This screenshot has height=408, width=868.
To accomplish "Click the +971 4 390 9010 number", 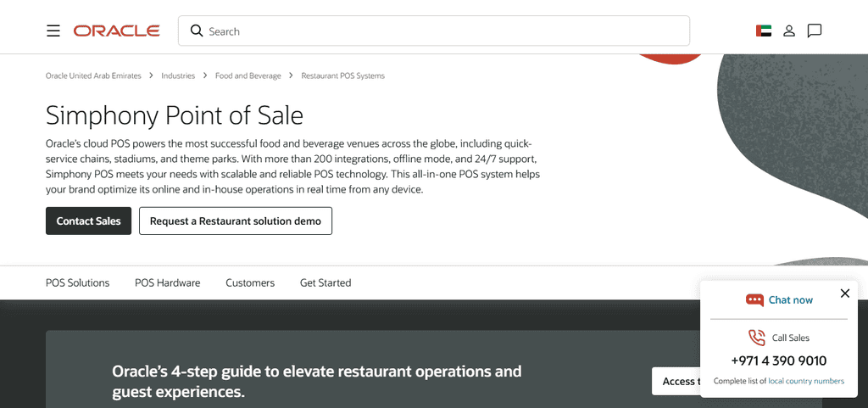I will (778, 361).
